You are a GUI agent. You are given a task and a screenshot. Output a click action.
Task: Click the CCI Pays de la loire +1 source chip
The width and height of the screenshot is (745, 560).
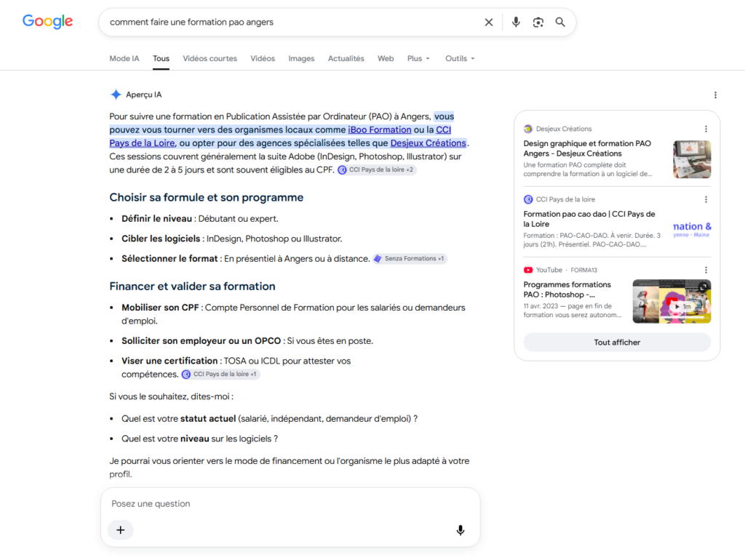pyautogui.click(x=220, y=375)
